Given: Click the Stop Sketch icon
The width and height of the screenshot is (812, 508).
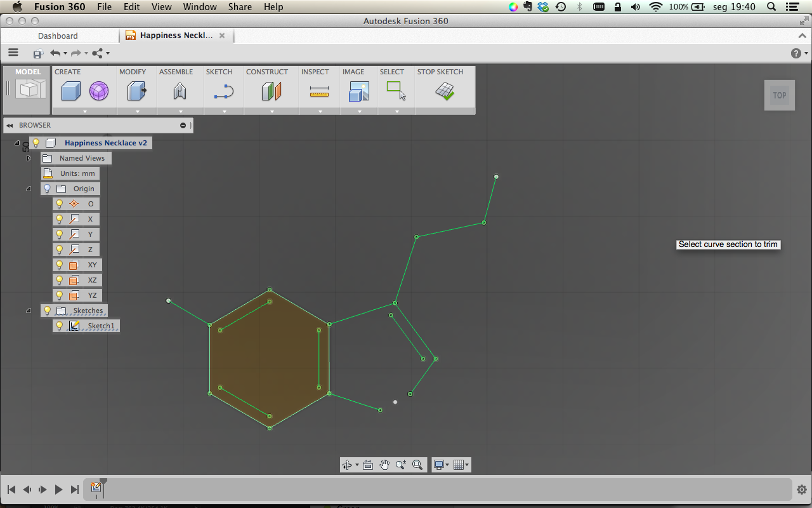Looking at the screenshot, I should click(x=445, y=91).
